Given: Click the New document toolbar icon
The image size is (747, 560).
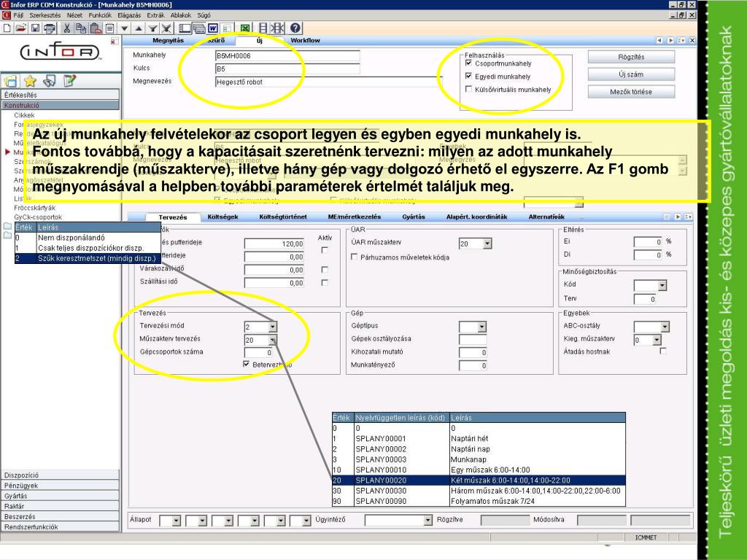Looking at the screenshot, I should tap(7, 28).
